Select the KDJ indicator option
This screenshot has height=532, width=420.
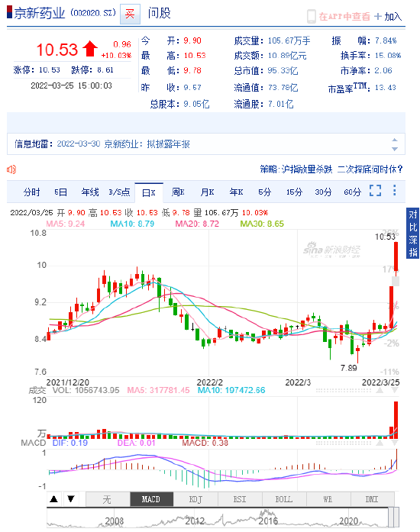coord(195,499)
